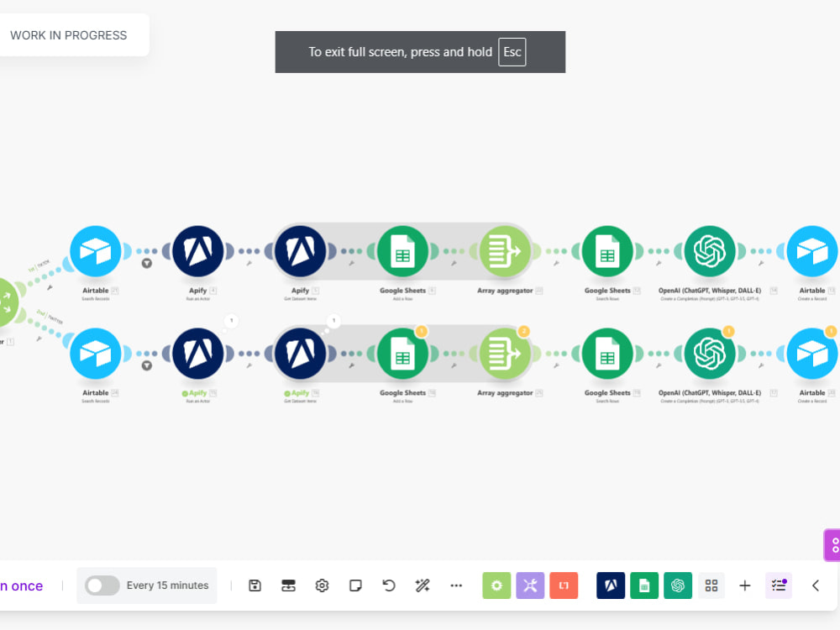Open purple help widget at right edge

pyautogui.click(x=832, y=545)
